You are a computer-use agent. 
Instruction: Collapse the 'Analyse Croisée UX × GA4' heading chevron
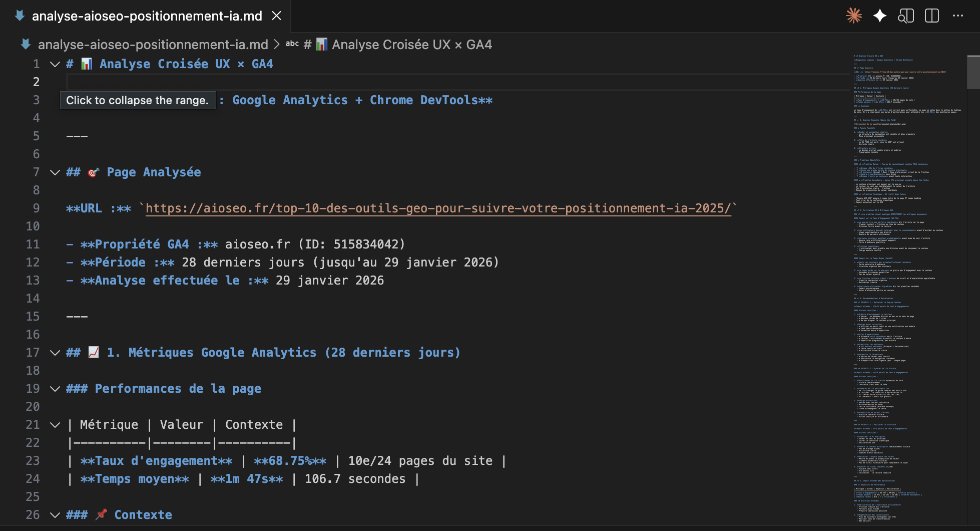click(54, 64)
